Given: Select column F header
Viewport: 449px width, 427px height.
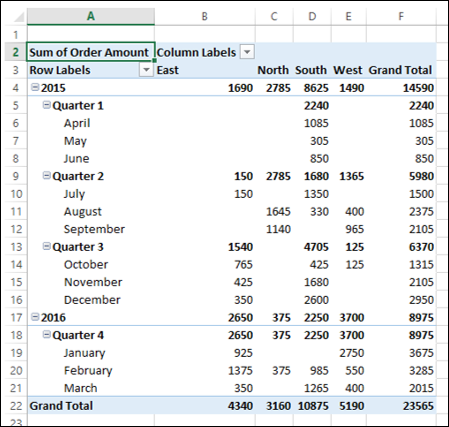Looking at the screenshot, I should tap(401, 16).
